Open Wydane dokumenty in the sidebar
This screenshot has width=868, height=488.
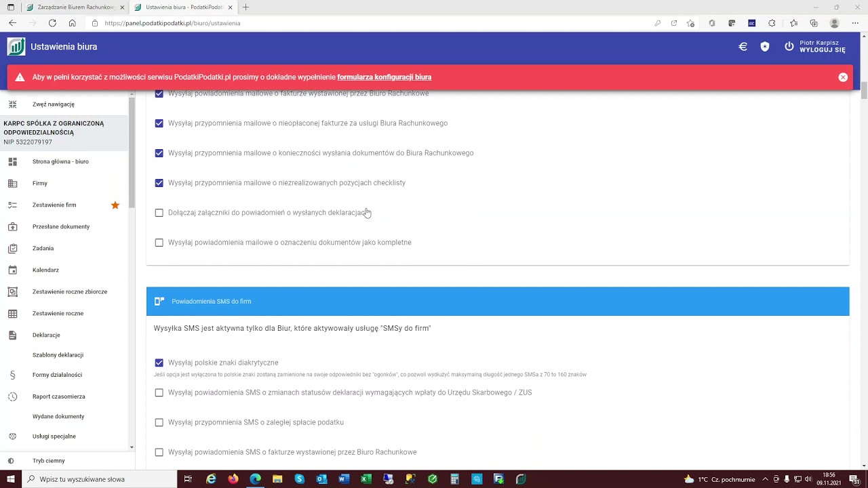pyautogui.click(x=58, y=416)
